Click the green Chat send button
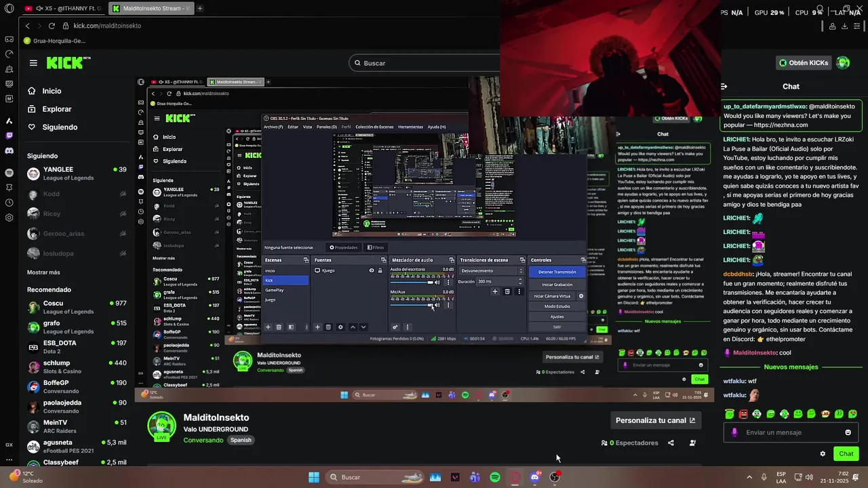The image size is (868, 488). point(846,454)
